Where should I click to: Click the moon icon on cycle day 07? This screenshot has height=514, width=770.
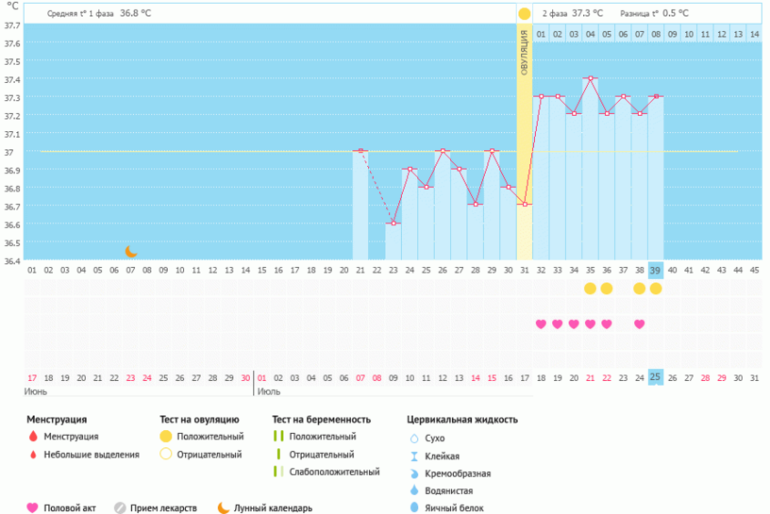coord(131,251)
